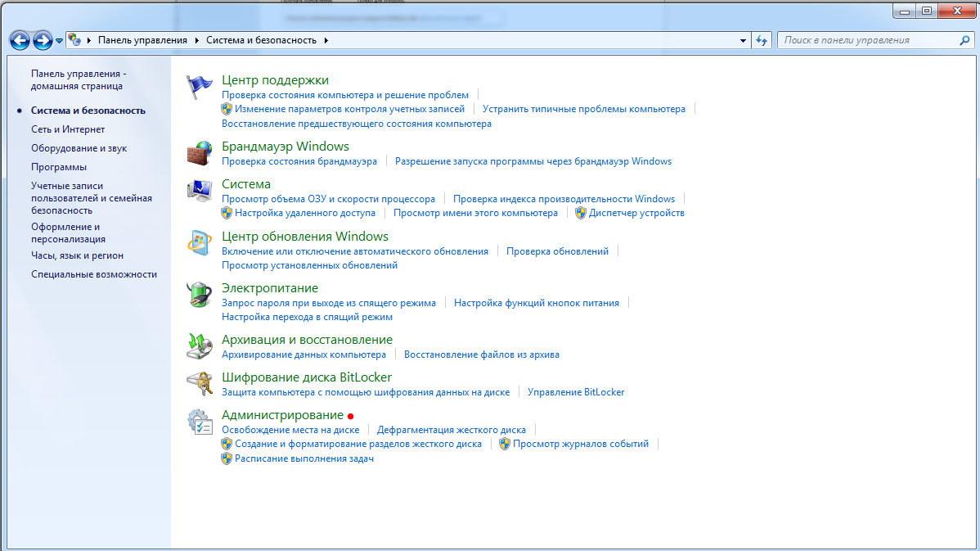The height and width of the screenshot is (551, 980).
Task: Open Специальные возможности category
Action: [x=94, y=274]
